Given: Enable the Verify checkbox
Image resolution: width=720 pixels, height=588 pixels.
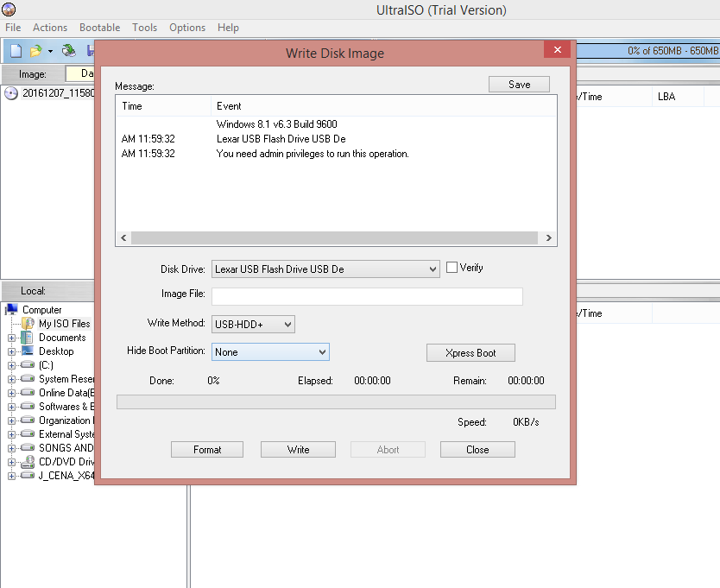Looking at the screenshot, I should (452, 268).
